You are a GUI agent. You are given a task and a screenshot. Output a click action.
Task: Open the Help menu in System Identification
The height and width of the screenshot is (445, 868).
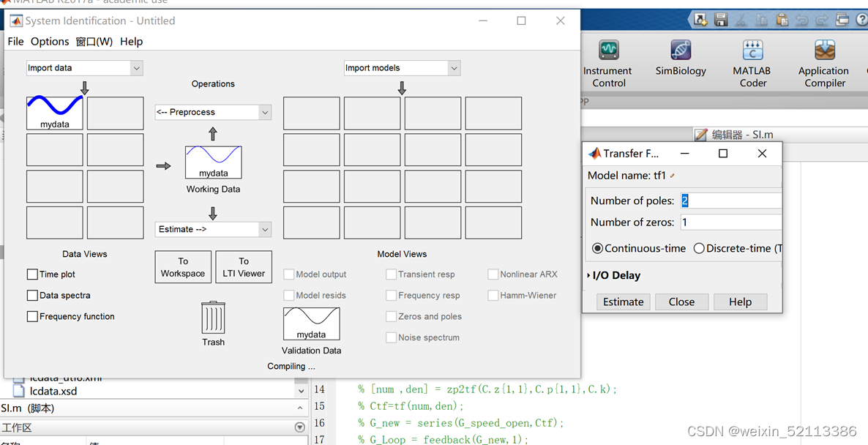131,42
